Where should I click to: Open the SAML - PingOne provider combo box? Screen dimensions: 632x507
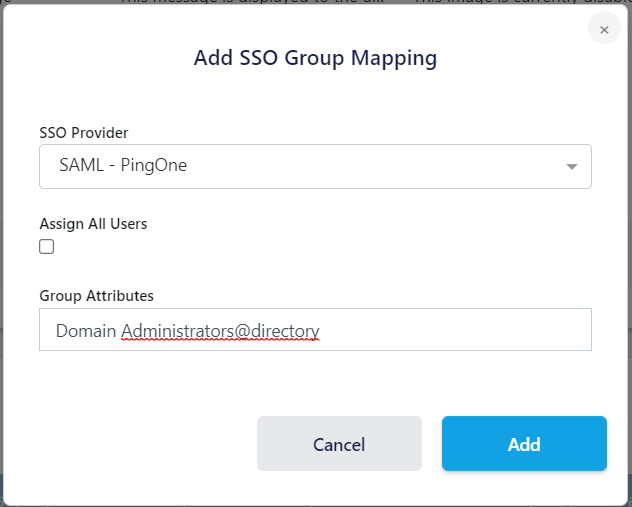tap(315, 167)
